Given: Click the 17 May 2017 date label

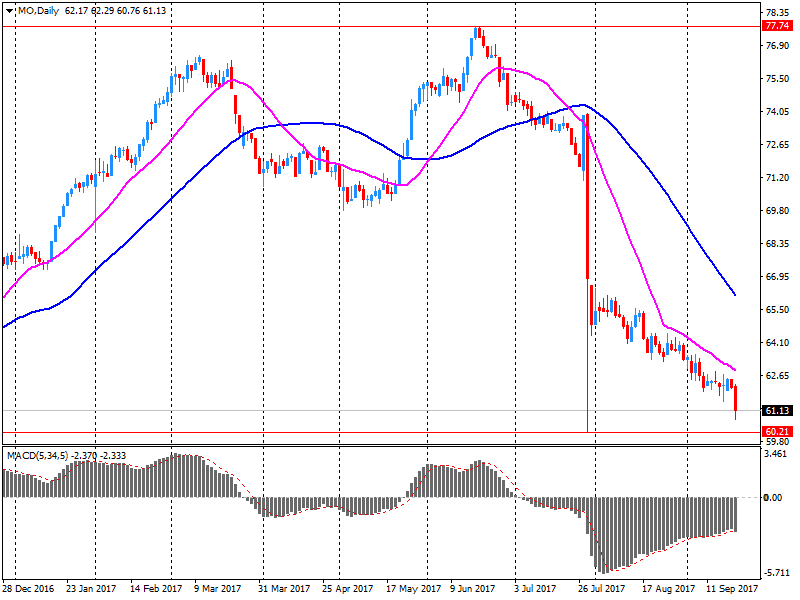Looking at the screenshot, I should pos(413,589).
